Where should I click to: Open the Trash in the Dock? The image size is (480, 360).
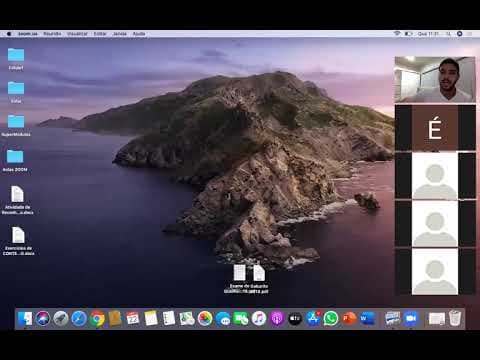coord(455,319)
